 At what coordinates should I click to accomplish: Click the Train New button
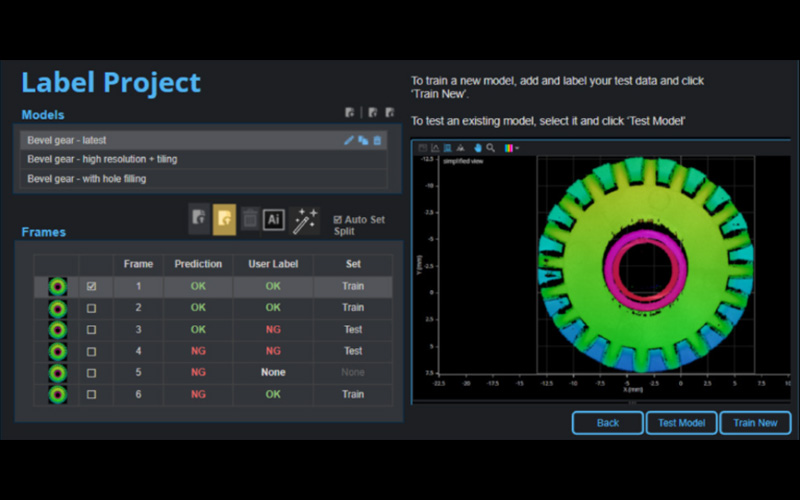pos(755,423)
